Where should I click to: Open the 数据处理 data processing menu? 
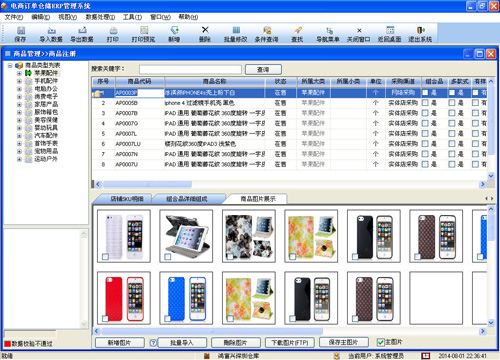100,17
